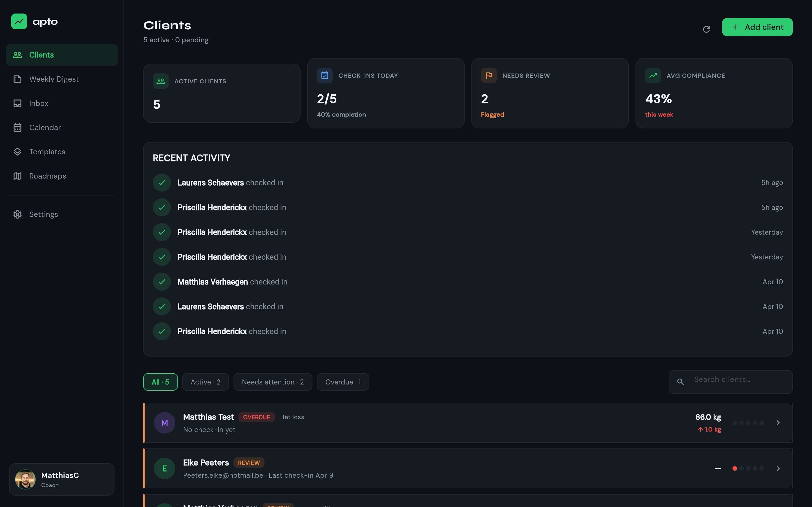Select the Templates sidebar icon

18,152
